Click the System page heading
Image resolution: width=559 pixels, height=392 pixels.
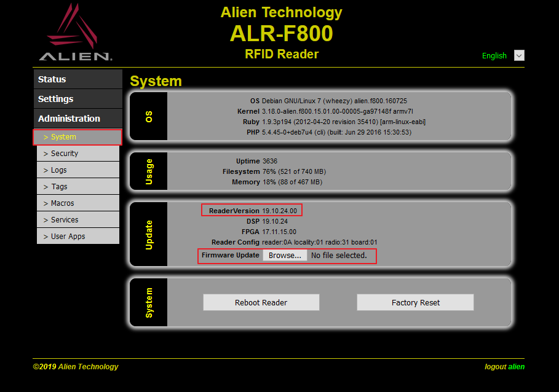point(156,81)
